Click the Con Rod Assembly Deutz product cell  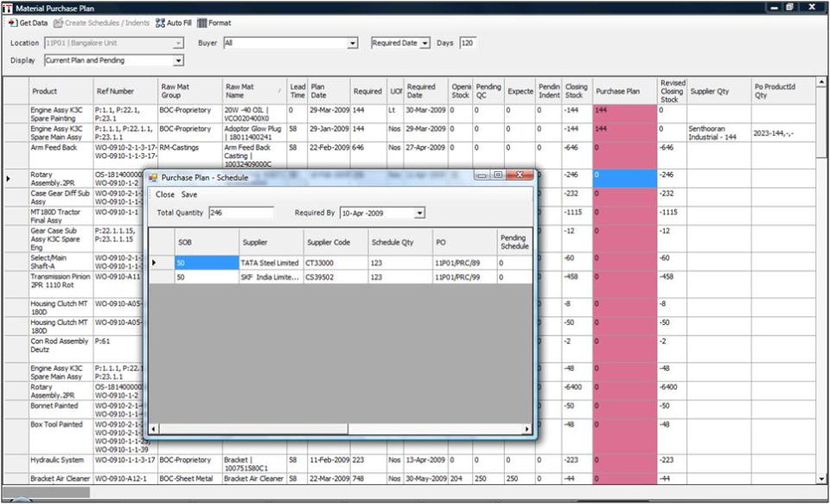(61, 349)
